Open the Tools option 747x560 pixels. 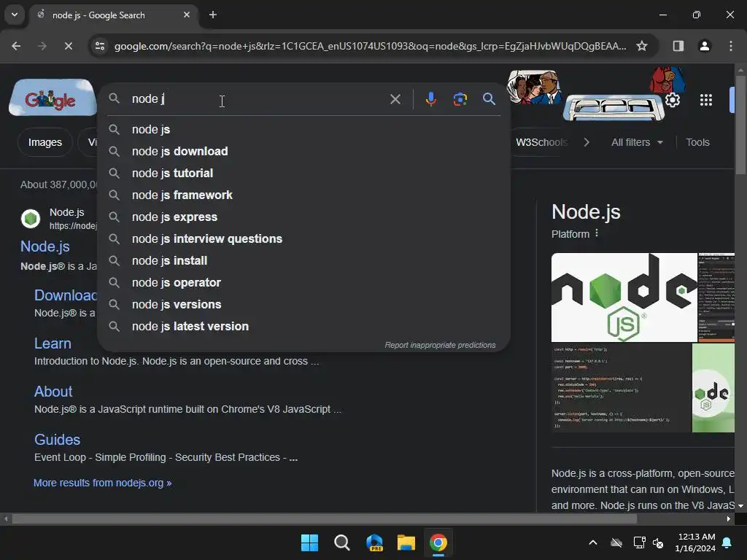[697, 142]
